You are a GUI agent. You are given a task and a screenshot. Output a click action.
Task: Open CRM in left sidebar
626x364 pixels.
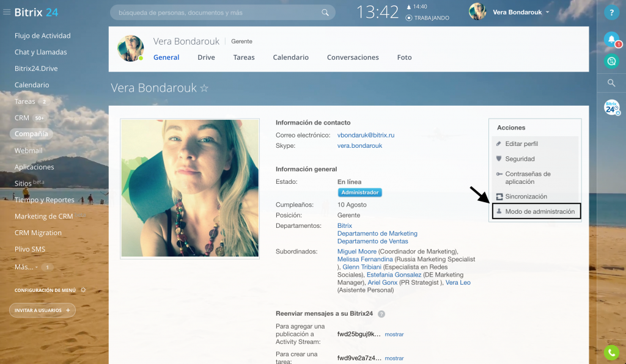click(x=21, y=118)
